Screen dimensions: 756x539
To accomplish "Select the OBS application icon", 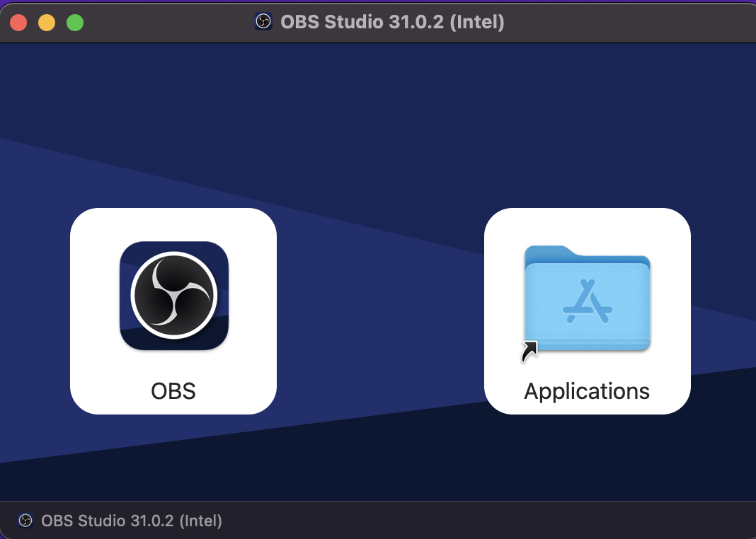I will (x=174, y=295).
